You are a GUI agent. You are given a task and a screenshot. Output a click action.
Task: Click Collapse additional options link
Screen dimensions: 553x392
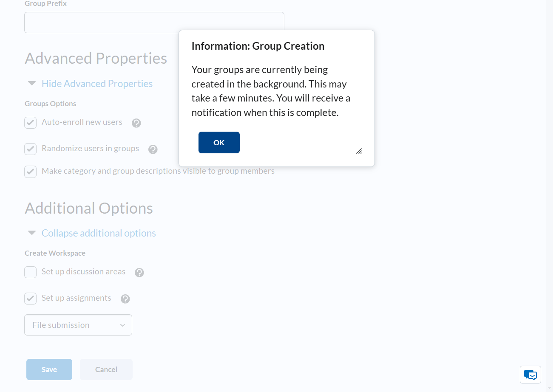point(99,233)
